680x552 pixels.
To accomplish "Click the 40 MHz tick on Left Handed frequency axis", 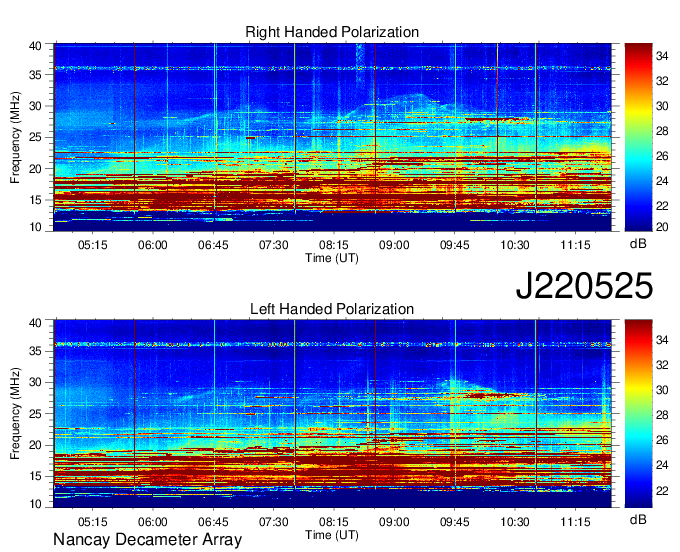I will pos(35,323).
